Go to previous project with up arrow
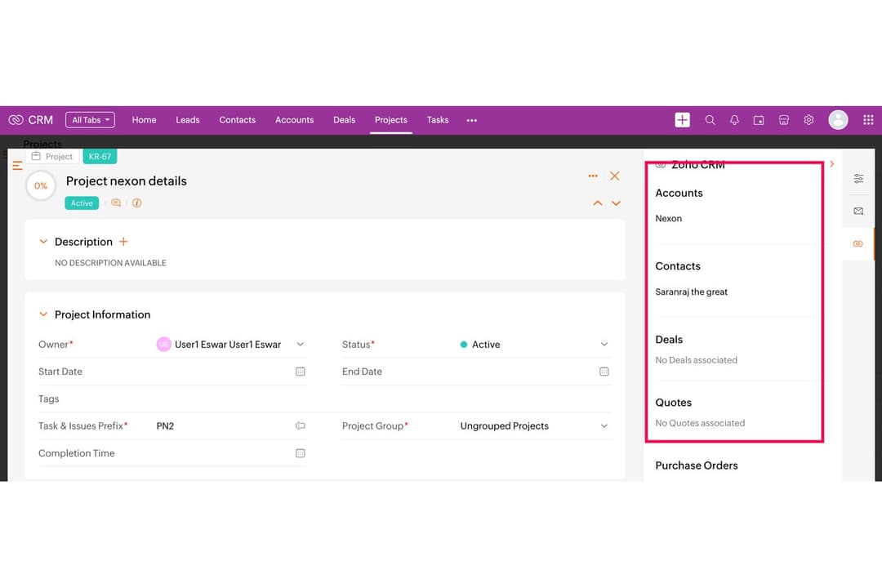 (597, 203)
